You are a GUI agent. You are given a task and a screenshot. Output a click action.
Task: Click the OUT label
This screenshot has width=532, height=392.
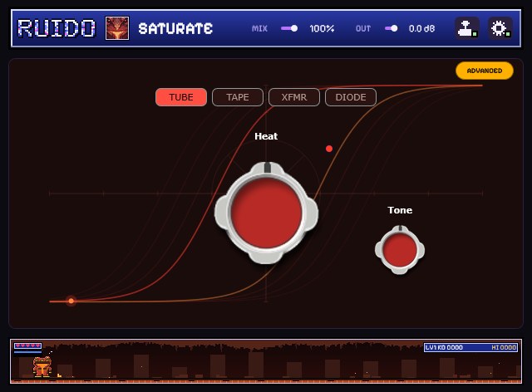coord(363,28)
